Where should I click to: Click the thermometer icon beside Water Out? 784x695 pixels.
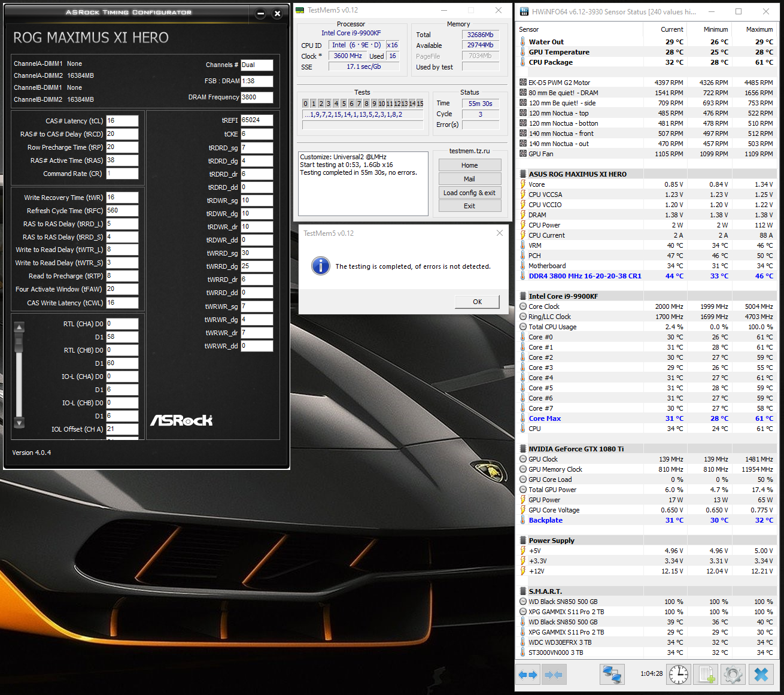point(523,42)
